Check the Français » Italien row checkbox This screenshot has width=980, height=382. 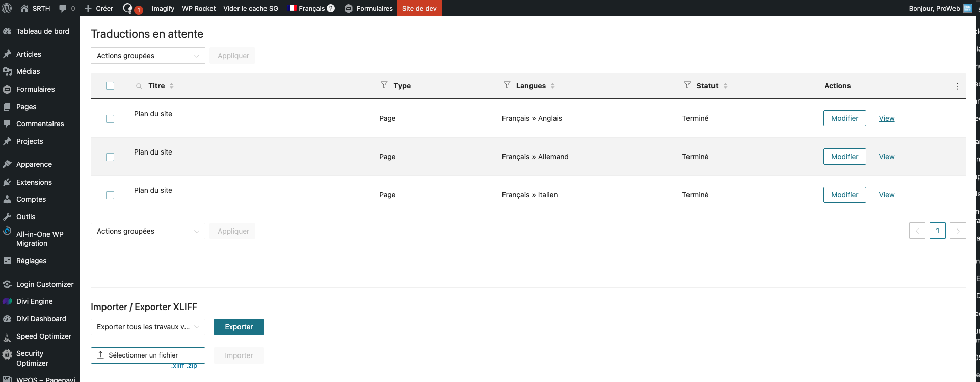[x=110, y=195]
